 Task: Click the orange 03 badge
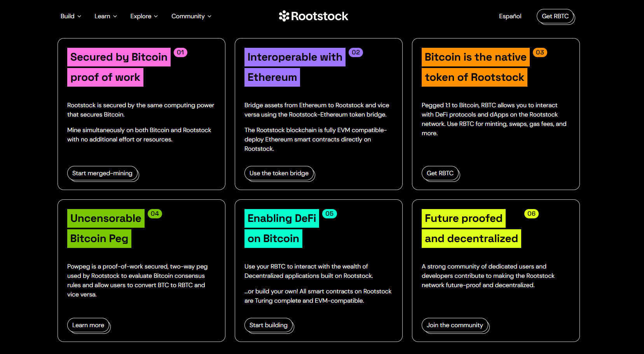click(x=540, y=52)
